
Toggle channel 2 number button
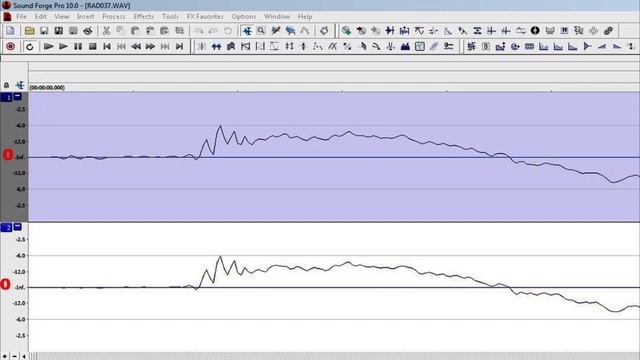(x=7, y=228)
